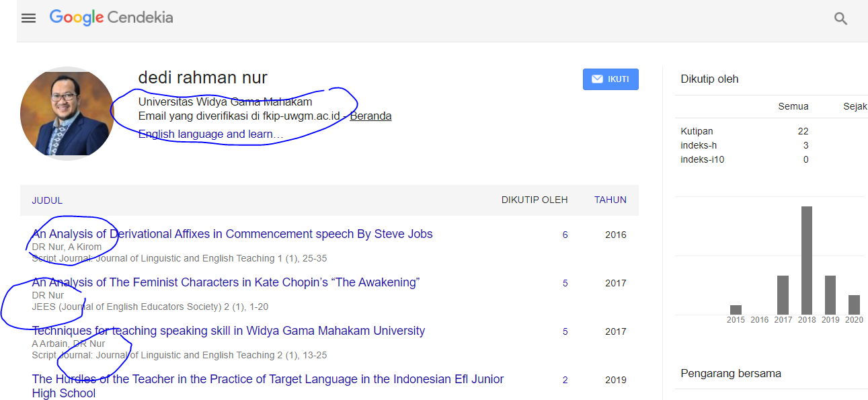868x400 pixels.
Task: Open the Derivational Affixes Steve Jobs article
Action: click(x=232, y=234)
